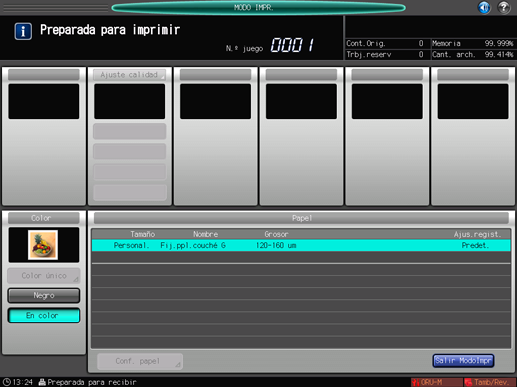517x387 pixels.
Task: Click the Nombre column header
Action: (x=205, y=234)
